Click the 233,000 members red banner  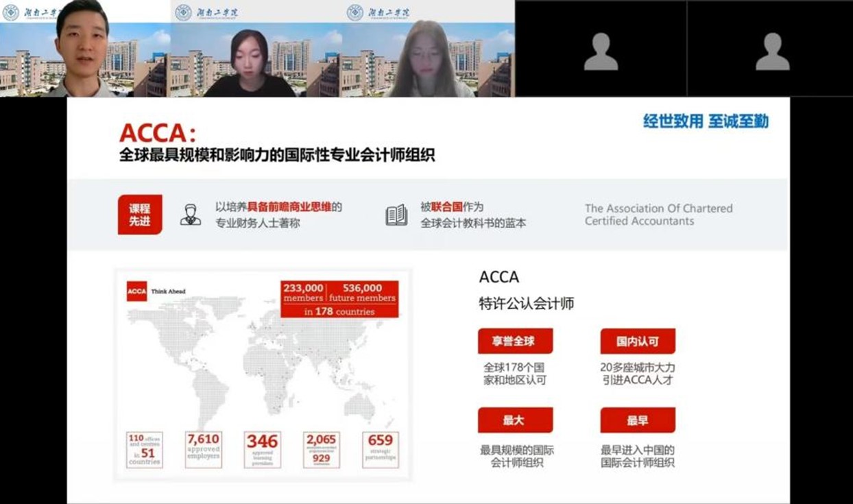(x=339, y=299)
